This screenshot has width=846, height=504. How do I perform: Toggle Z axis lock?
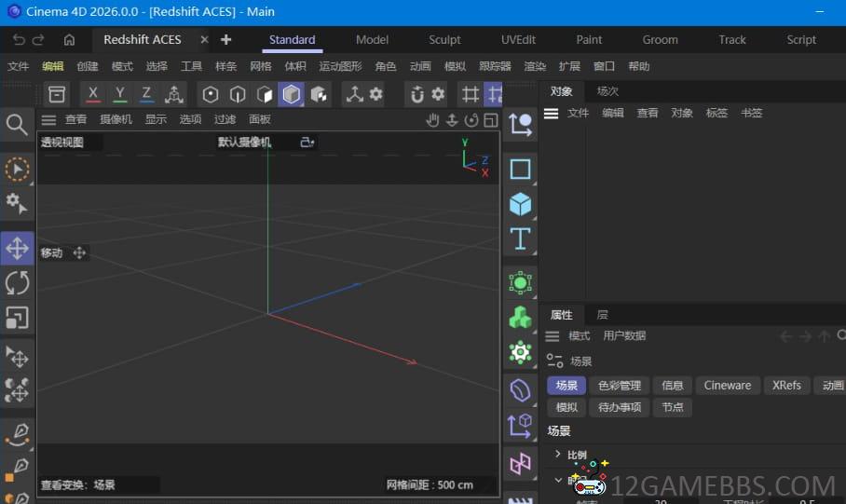[146, 94]
